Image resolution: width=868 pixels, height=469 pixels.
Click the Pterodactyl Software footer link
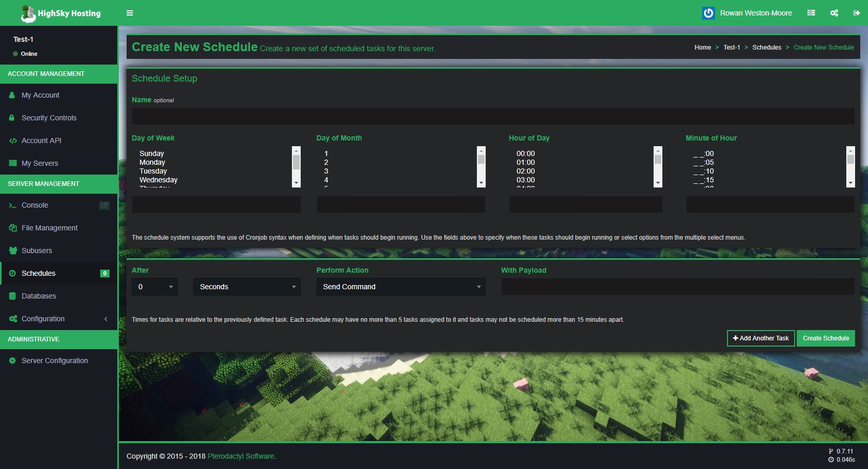point(241,456)
